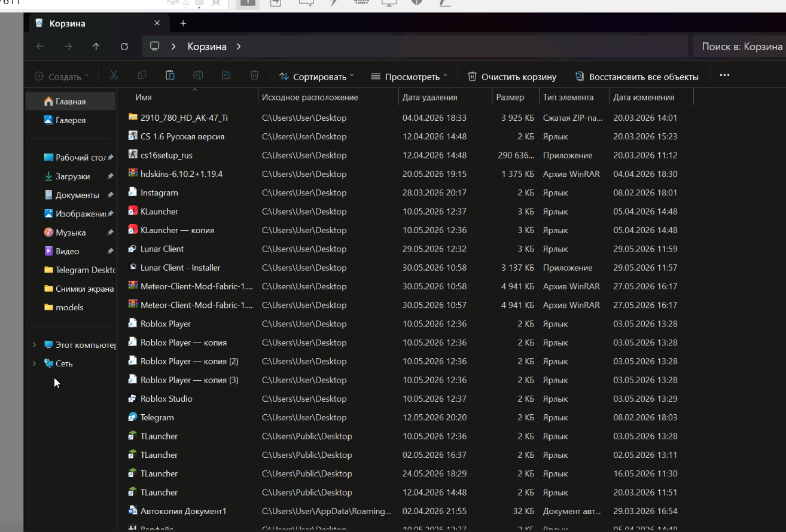Refresh the Корзина folder view
The image size is (786, 532).
coord(124,47)
